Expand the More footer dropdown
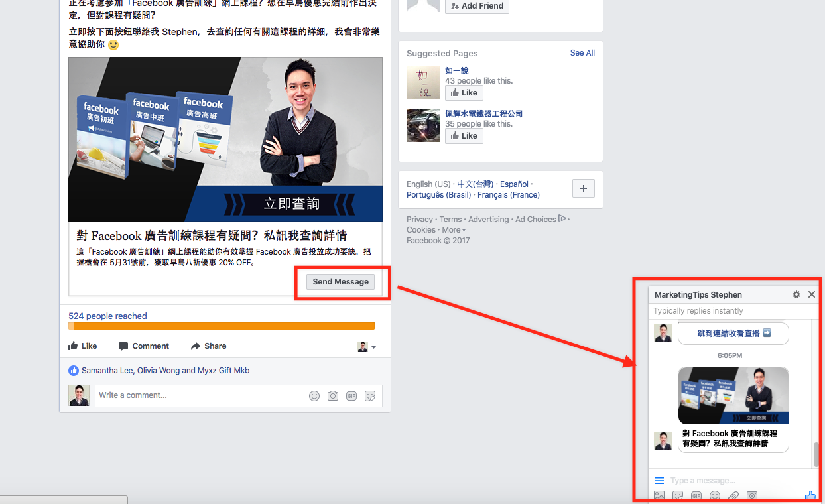Image resolution: width=825 pixels, height=504 pixels. 454,230
